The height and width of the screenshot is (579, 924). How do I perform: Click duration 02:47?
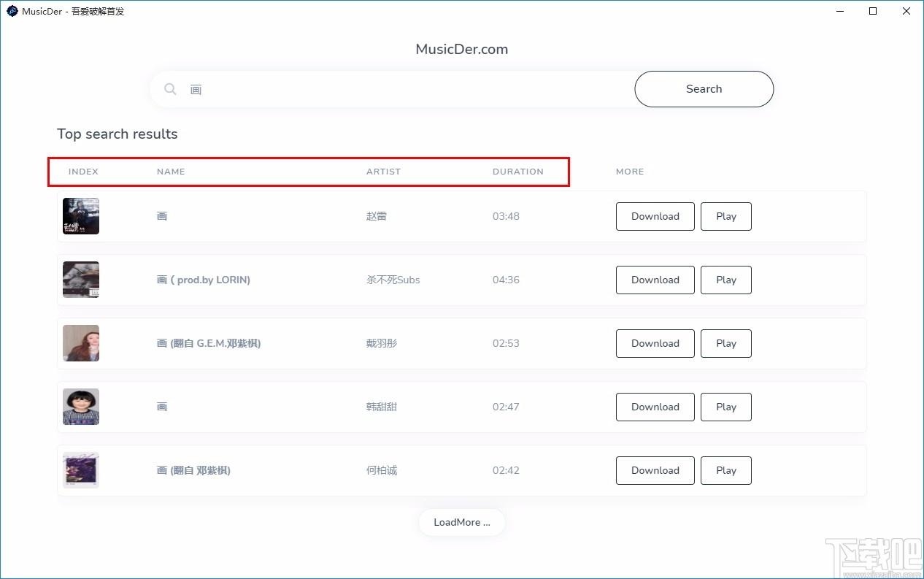tap(506, 407)
